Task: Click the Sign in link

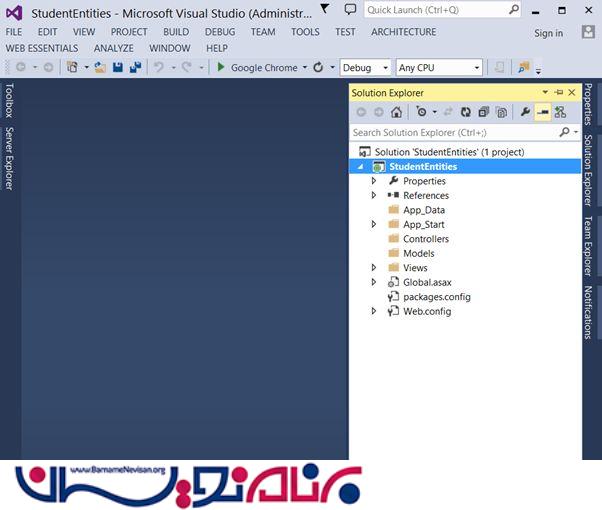Action: (x=548, y=33)
